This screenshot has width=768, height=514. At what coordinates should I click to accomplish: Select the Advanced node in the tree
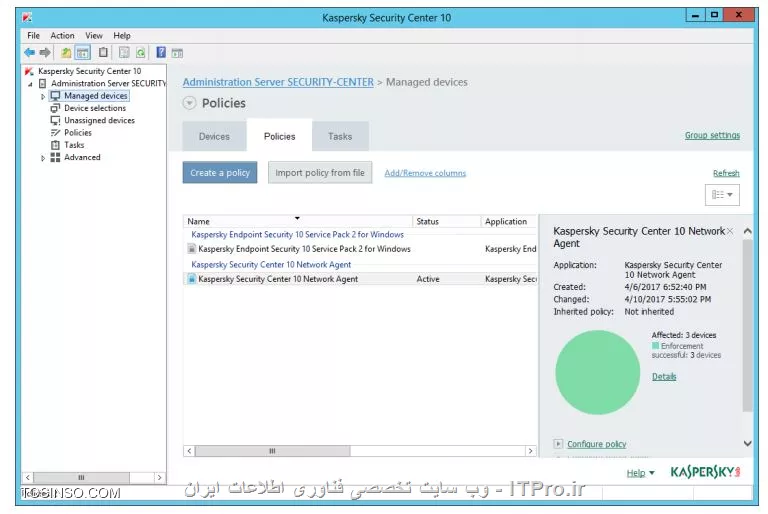click(x=82, y=157)
